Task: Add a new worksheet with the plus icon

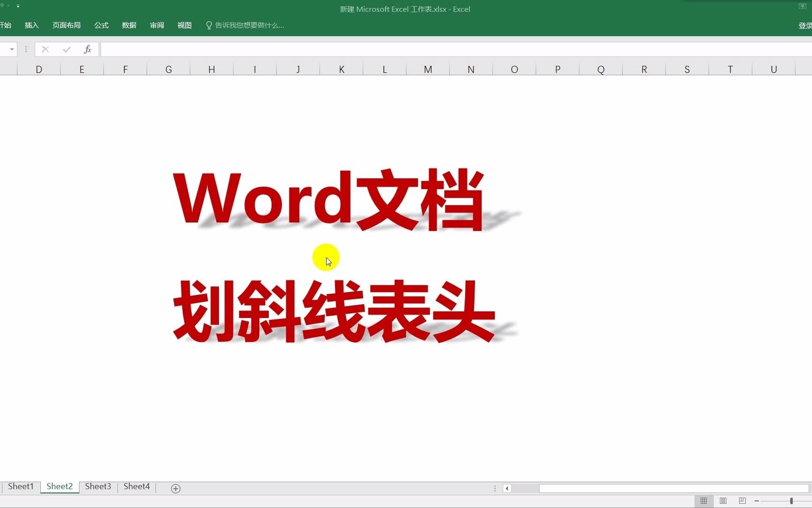Action: click(x=176, y=488)
